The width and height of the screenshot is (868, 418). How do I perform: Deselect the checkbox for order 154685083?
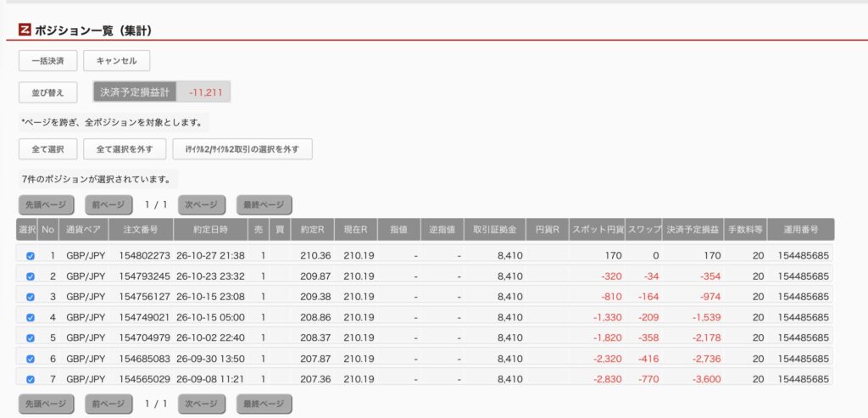[x=31, y=359]
